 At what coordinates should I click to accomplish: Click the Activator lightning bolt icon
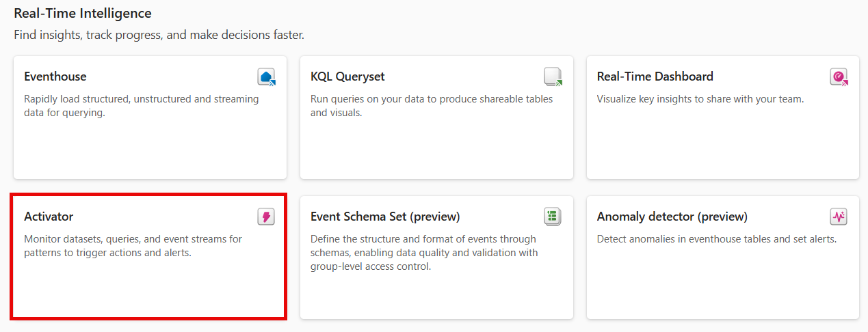(x=266, y=217)
